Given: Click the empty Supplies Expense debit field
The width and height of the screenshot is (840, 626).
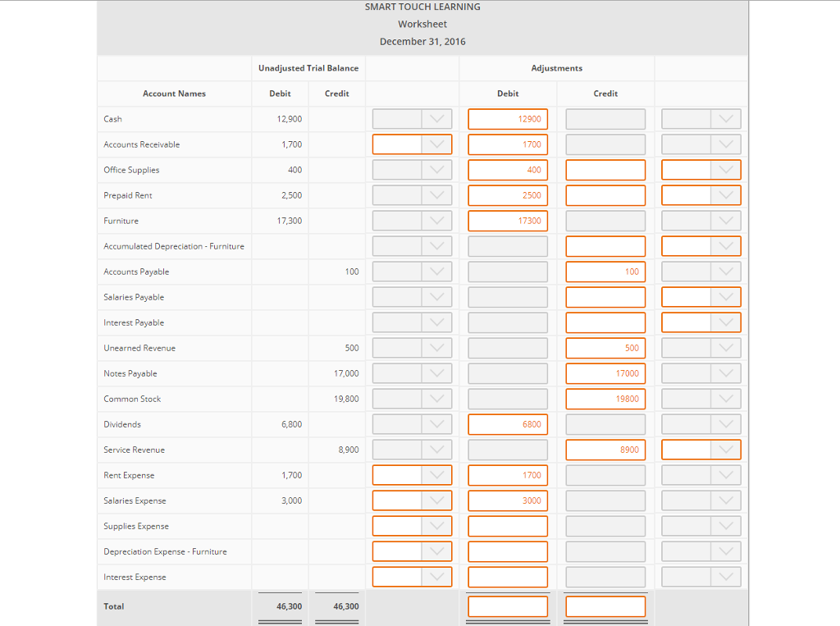Looking at the screenshot, I should 508,526.
